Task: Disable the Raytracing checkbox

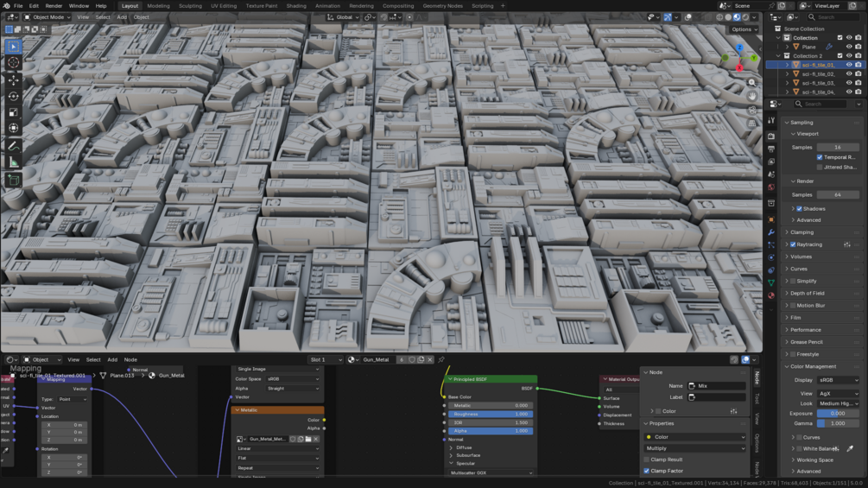Action: 793,244
